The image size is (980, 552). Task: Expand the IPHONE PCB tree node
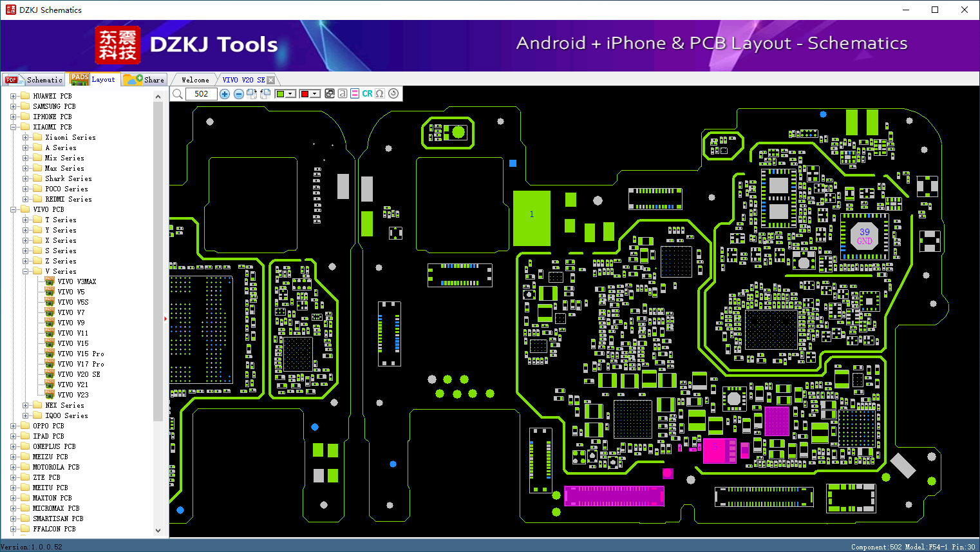tap(13, 117)
